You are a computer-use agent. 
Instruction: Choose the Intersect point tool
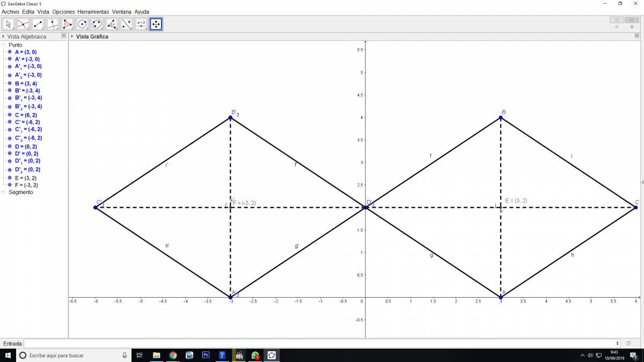[23, 24]
